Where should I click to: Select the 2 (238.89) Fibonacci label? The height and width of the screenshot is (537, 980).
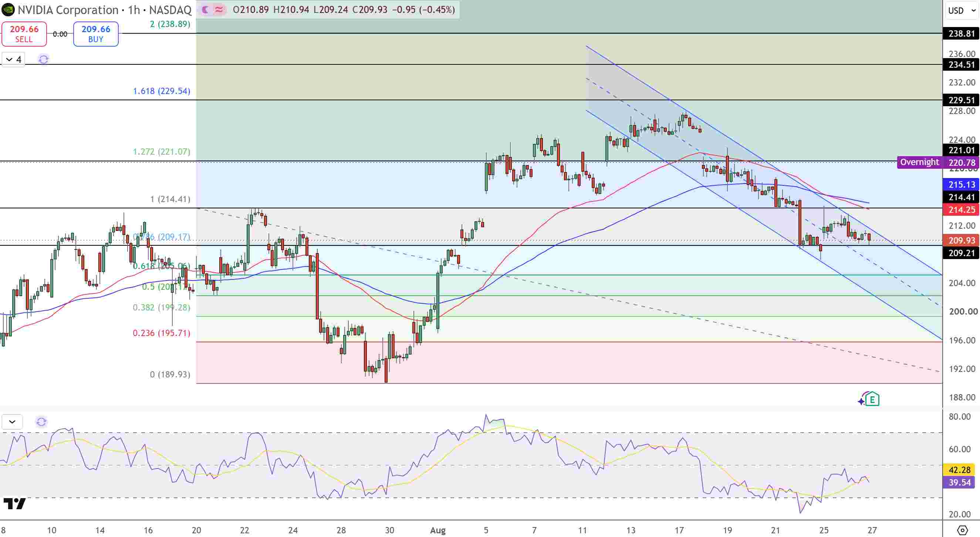pyautogui.click(x=170, y=24)
